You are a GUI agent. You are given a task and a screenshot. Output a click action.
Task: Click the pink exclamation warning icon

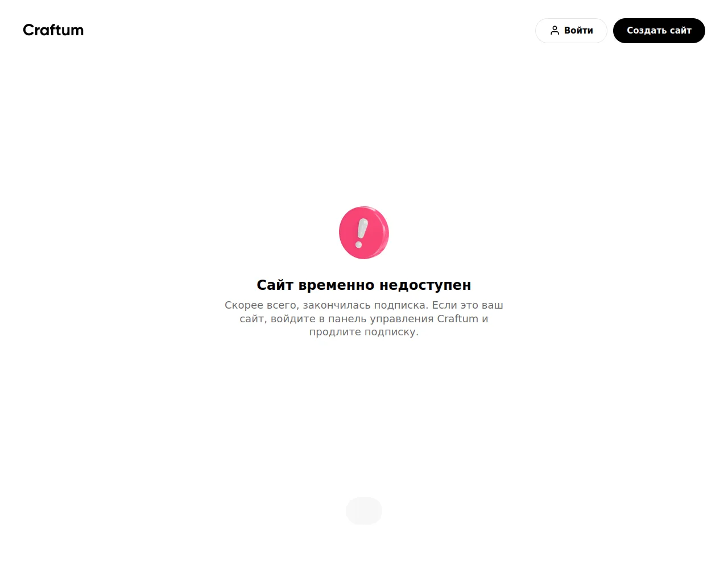364,232
